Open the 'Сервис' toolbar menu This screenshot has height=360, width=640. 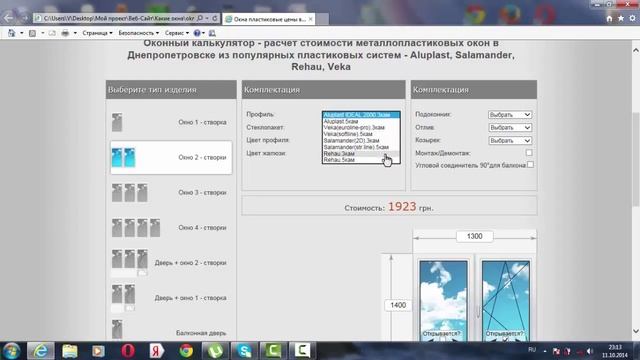(177, 33)
